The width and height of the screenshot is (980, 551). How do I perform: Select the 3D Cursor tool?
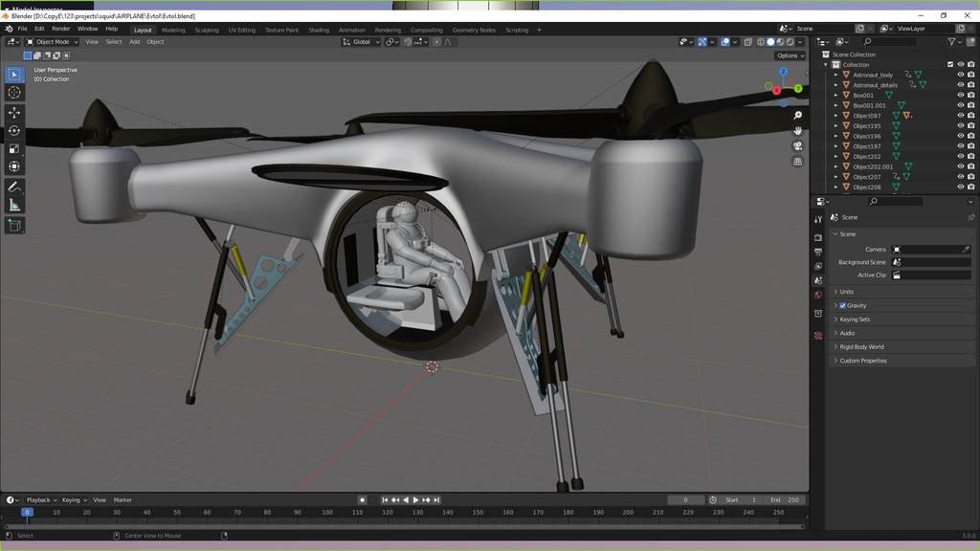click(14, 93)
